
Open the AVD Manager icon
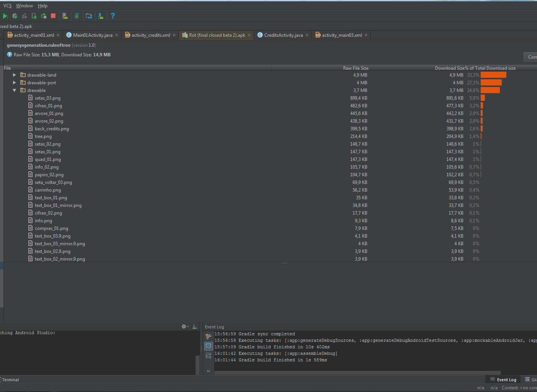(x=65, y=16)
